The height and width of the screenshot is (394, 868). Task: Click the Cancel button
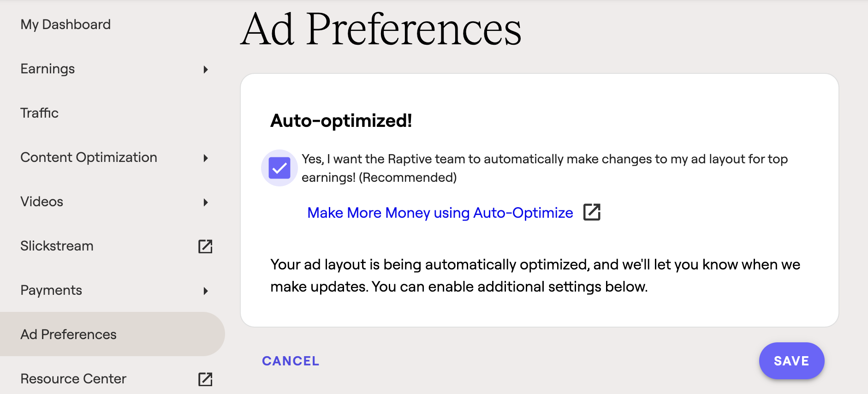291,361
